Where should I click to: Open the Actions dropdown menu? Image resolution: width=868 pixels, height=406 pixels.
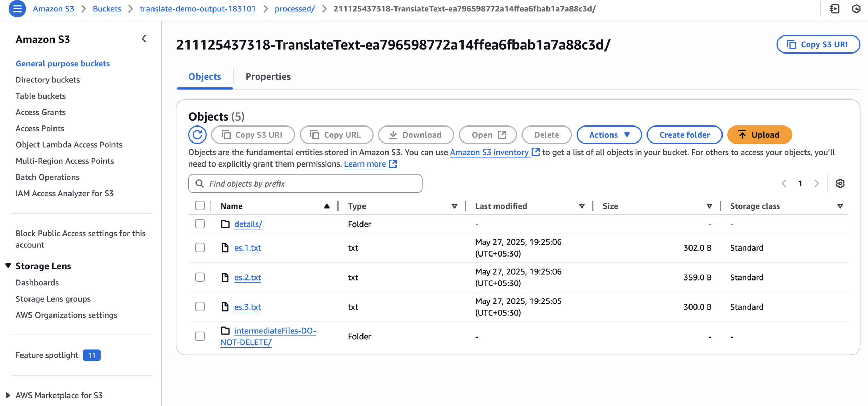pos(609,135)
